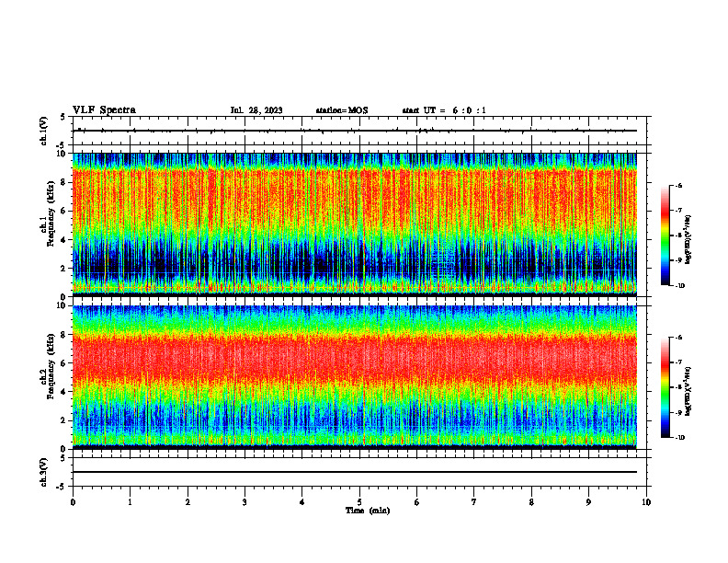
Task: Click the "Time (min)" axis label
Action: pos(368,511)
